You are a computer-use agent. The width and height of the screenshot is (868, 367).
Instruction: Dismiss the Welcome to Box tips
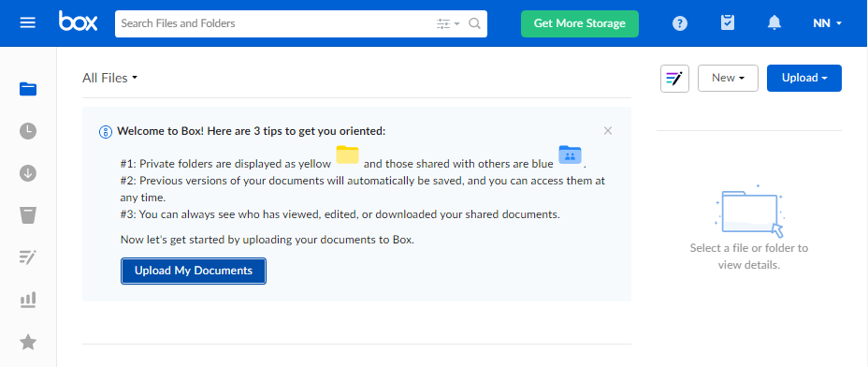click(608, 131)
